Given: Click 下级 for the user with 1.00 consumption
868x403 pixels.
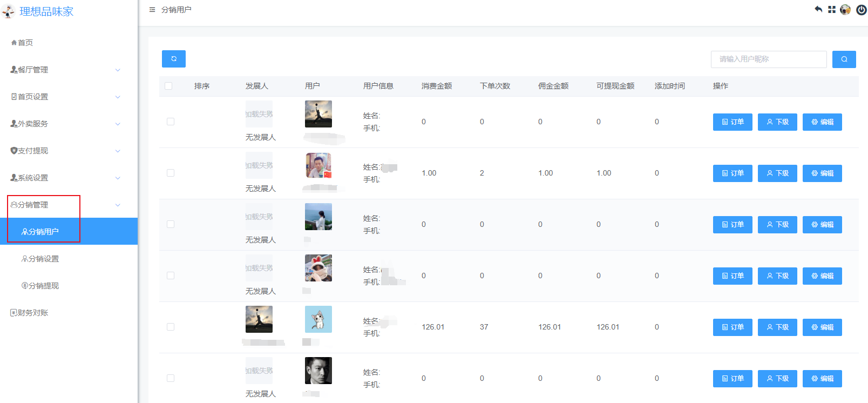Looking at the screenshot, I should click(777, 173).
